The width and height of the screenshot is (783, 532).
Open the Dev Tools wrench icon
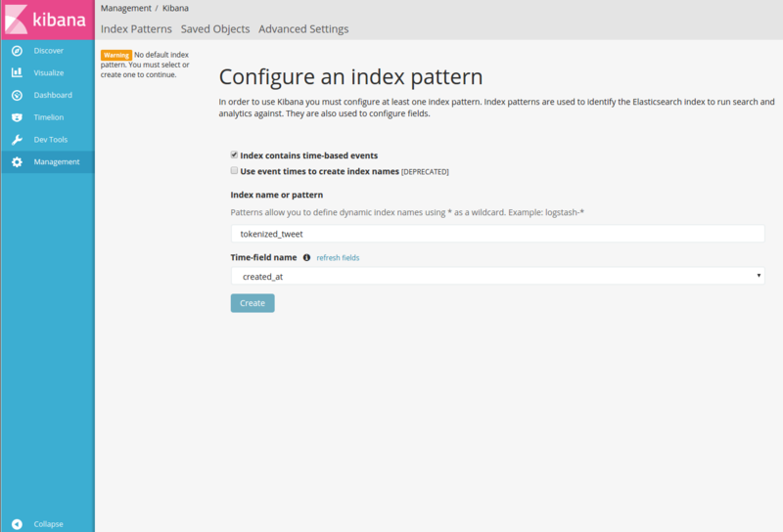point(17,140)
